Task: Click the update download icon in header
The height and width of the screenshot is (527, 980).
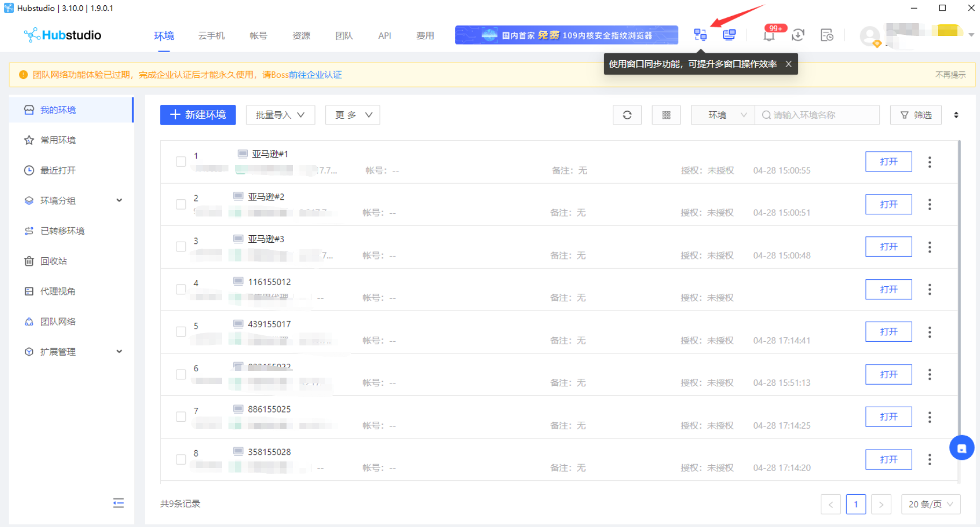Action: pyautogui.click(x=798, y=35)
